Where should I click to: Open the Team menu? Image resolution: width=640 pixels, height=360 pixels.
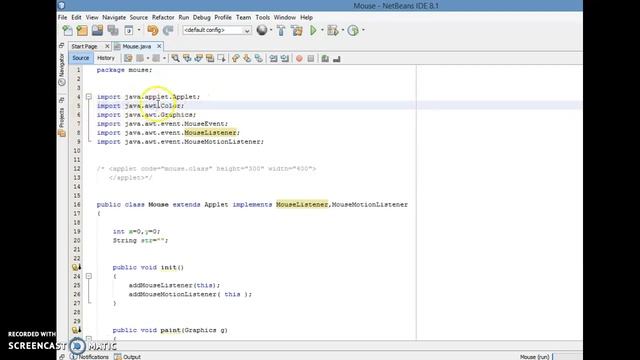pos(243,18)
